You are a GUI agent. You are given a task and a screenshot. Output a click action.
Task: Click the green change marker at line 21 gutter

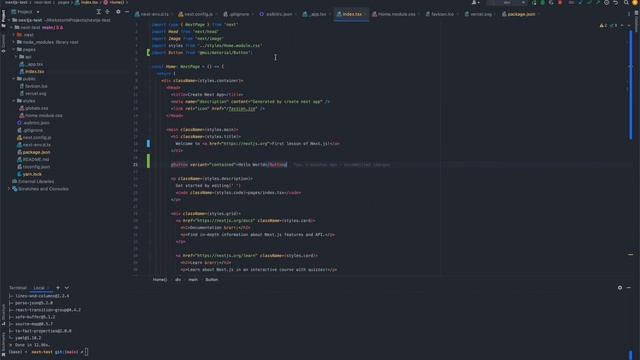(x=148, y=161)
